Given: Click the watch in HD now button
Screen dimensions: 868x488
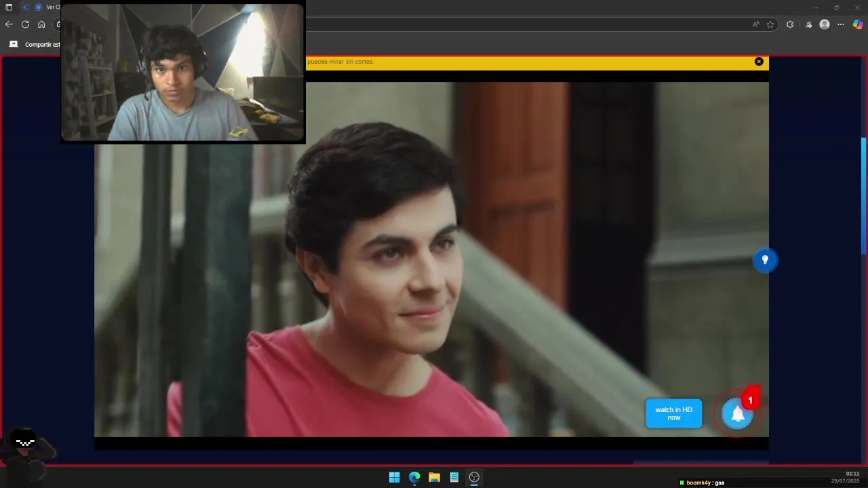Looking at the screenshot, I should (x=674, y=413).
